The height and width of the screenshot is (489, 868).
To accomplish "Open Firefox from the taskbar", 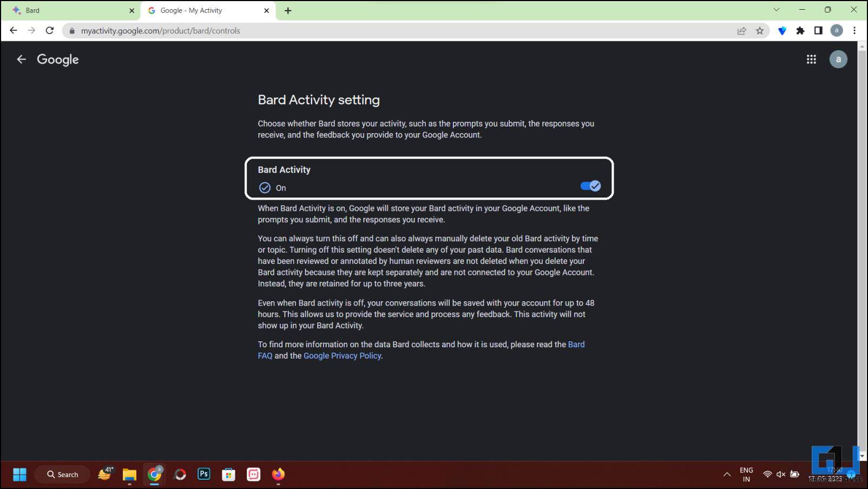I will [278, 474].
